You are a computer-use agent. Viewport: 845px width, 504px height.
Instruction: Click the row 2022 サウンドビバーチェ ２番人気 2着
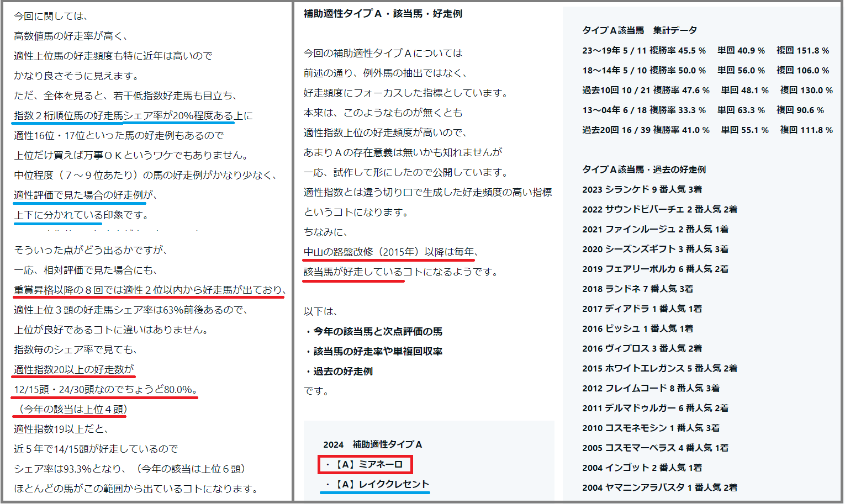(660, 209)
